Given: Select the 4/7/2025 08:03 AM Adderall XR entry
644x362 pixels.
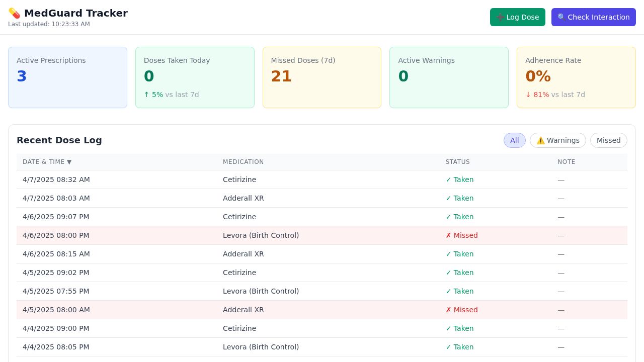Looking at the screenshot, I should 322,198.
